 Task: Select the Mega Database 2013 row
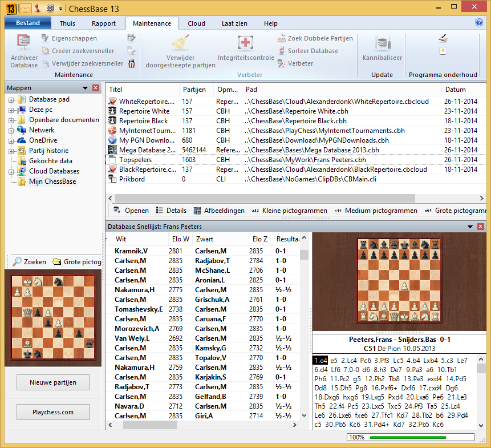(296, 150)
